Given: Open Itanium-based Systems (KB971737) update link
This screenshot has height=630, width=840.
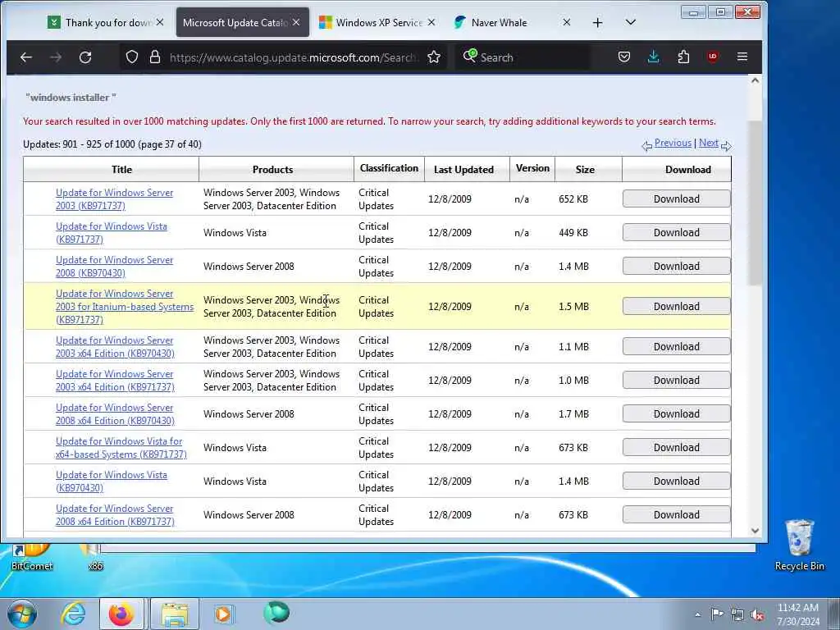Looking at the screenshot, I should (x=125, y=307).
